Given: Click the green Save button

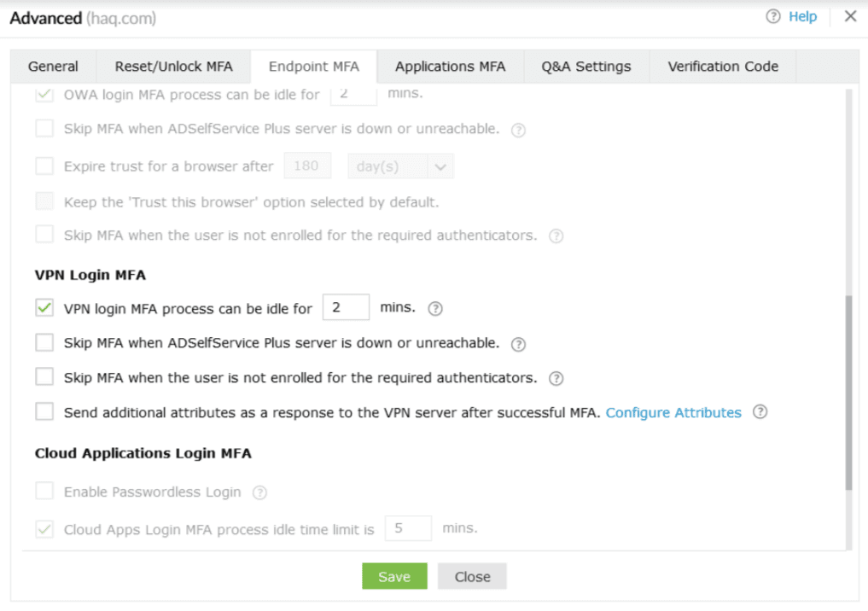Looking at the screenshot, I should point(393,577).
